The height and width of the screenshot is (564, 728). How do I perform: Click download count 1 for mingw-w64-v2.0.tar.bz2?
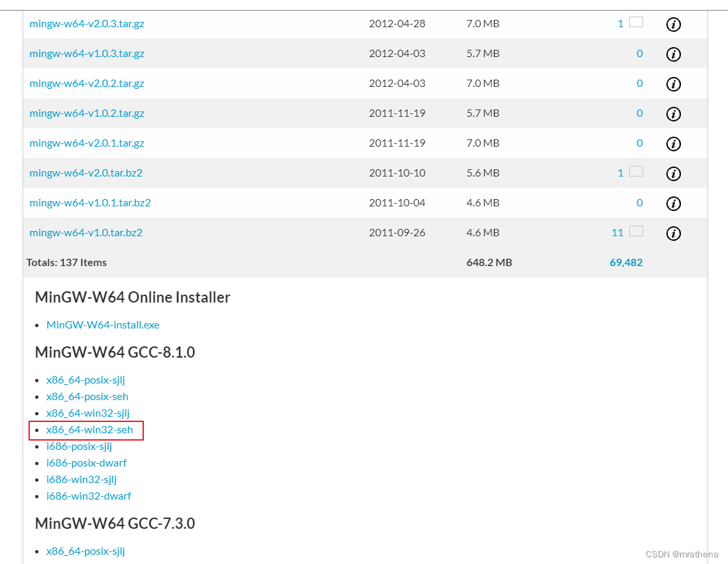(621, 173)
